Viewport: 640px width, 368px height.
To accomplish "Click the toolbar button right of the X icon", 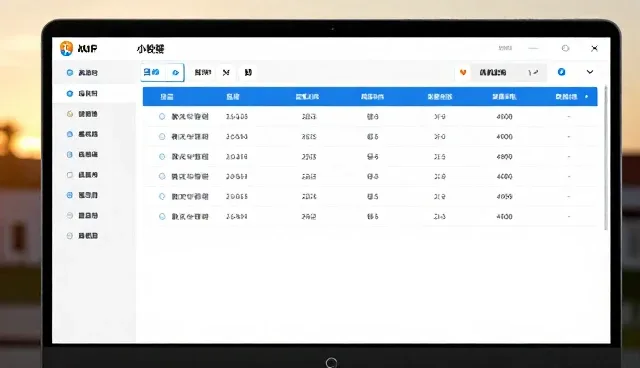I will tap(248, 73).
